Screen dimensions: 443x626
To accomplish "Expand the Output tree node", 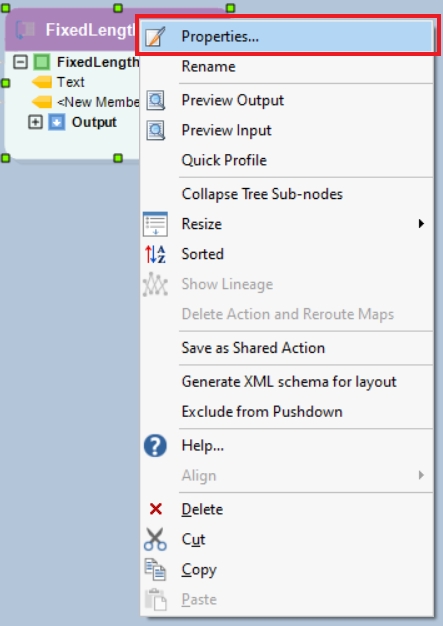I will coord(35,122).
